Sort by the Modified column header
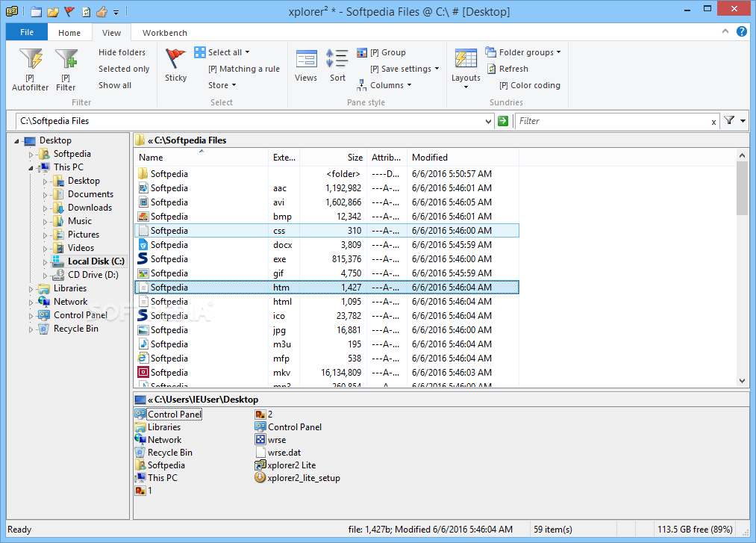The height and width of the screenshot is (543, 756). tap(463, 158)
